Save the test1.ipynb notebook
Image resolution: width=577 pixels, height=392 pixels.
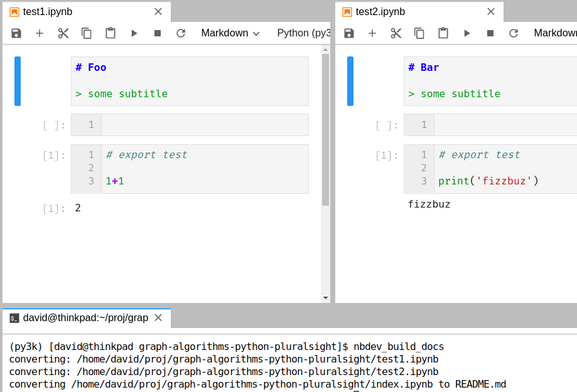[x=16, y=33]
